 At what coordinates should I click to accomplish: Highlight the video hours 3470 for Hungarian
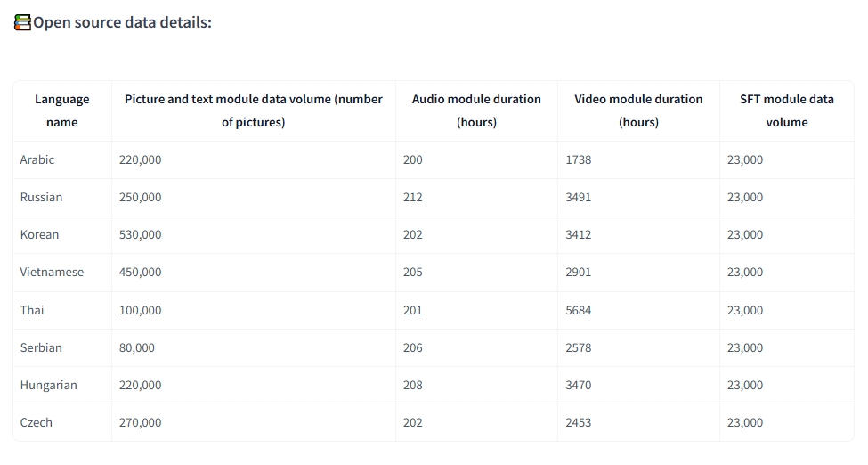coord(579,385)
